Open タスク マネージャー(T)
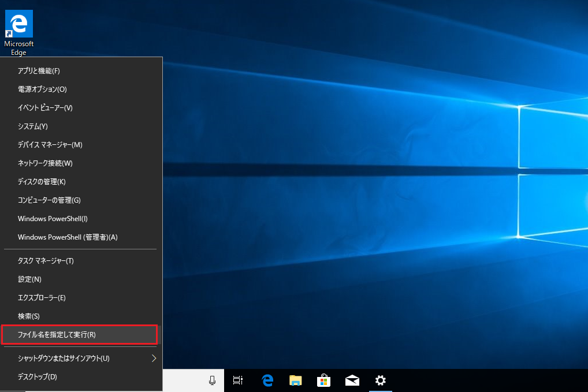Screen dimensions: 588x392 coord(81,261)
